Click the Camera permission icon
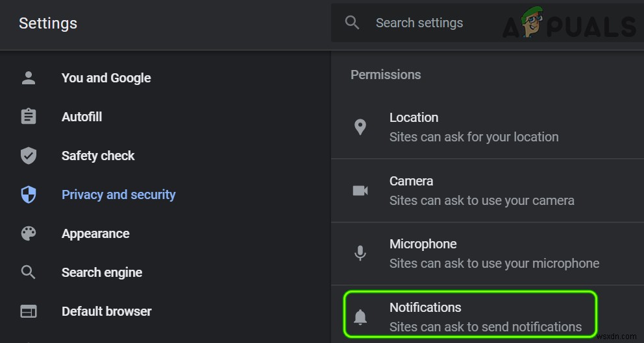The image size is (644, 343). (x=360, y=191)
